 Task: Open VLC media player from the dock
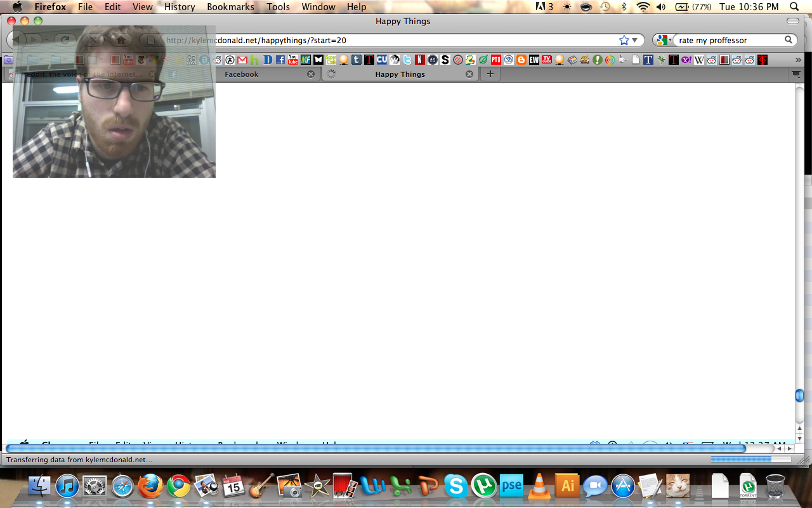[x=539, y=486]
